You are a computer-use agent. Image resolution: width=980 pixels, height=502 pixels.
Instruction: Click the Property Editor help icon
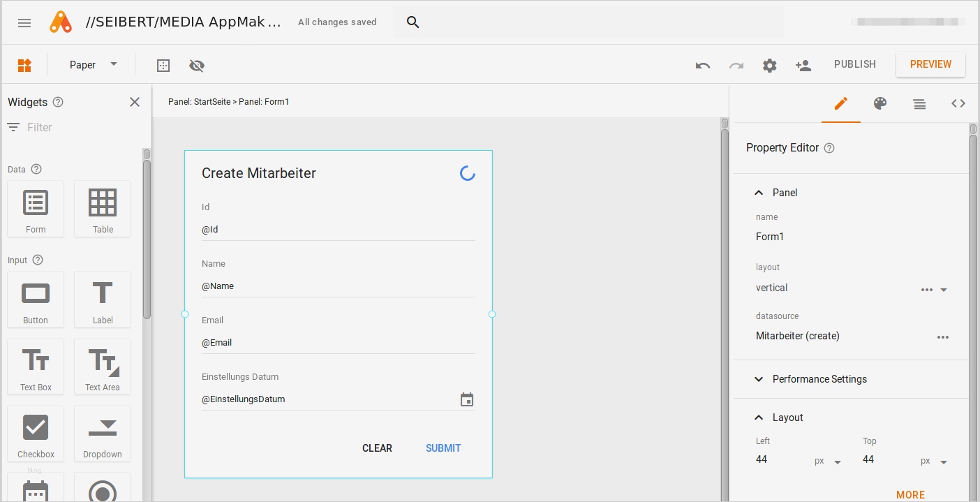[829, 148]
